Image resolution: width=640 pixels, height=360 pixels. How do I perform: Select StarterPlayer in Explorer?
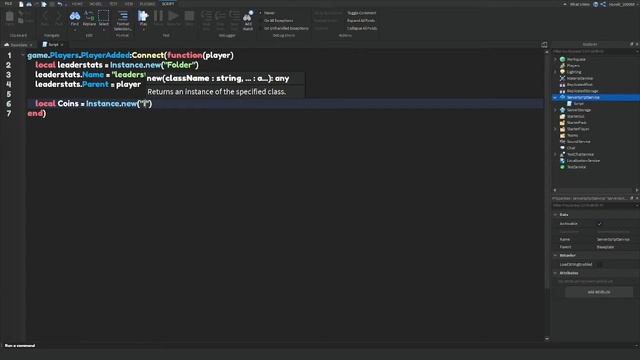578,129
